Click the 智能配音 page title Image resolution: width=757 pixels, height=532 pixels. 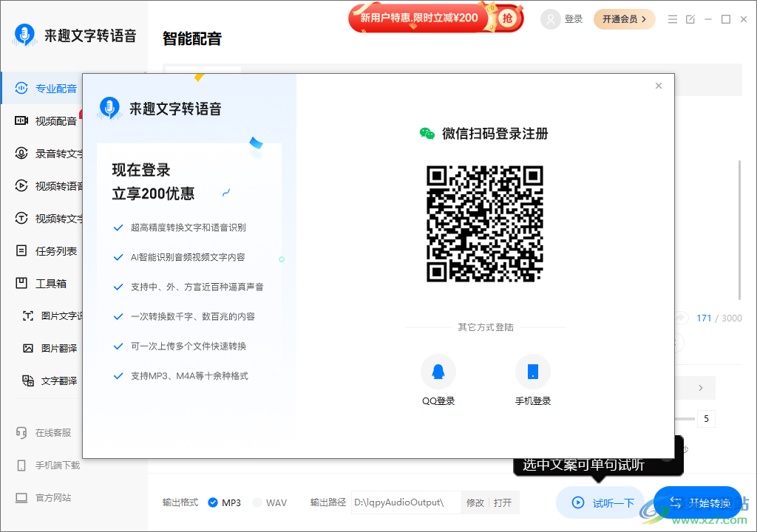coord(191,38)
